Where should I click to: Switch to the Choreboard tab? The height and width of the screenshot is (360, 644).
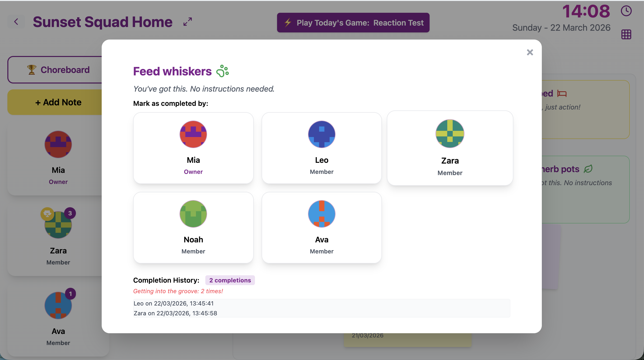[x=65, y=69]
